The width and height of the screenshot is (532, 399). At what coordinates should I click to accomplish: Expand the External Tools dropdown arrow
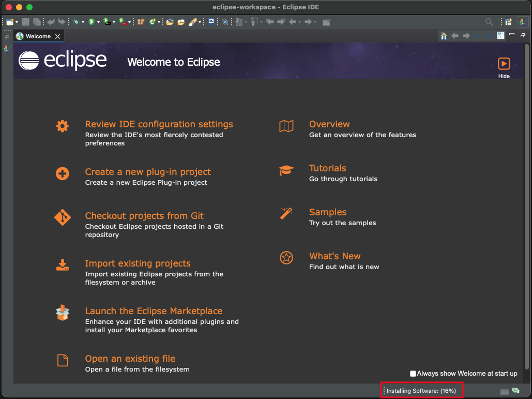[130, 22]
